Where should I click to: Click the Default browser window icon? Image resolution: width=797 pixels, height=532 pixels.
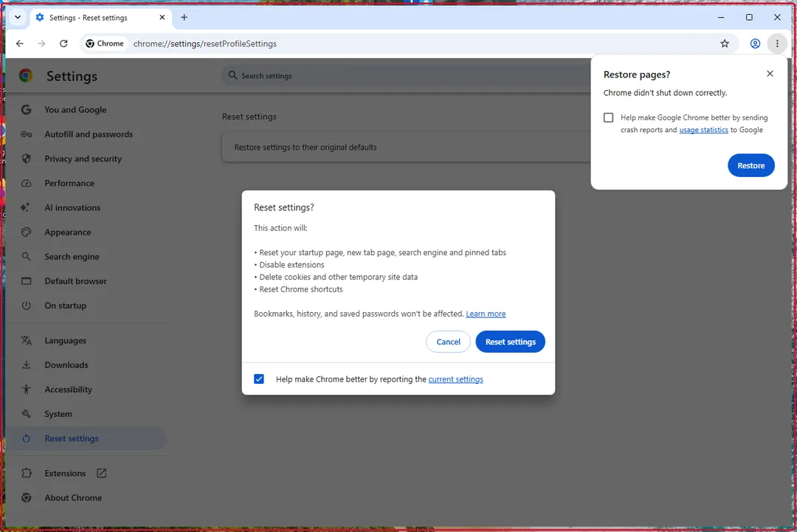pos(26,281)
